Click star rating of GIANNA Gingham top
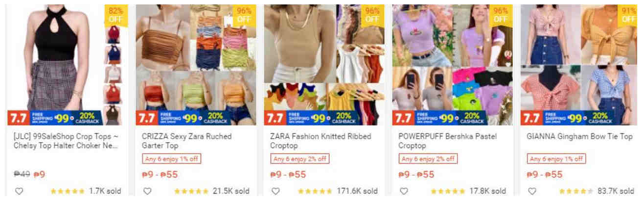 point(576,191)
